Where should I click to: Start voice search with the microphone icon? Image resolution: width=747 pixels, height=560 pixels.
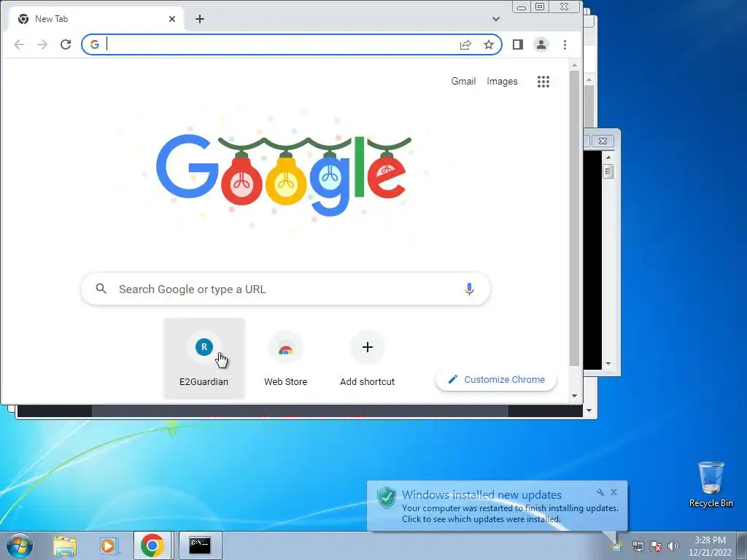pos(469,289)
